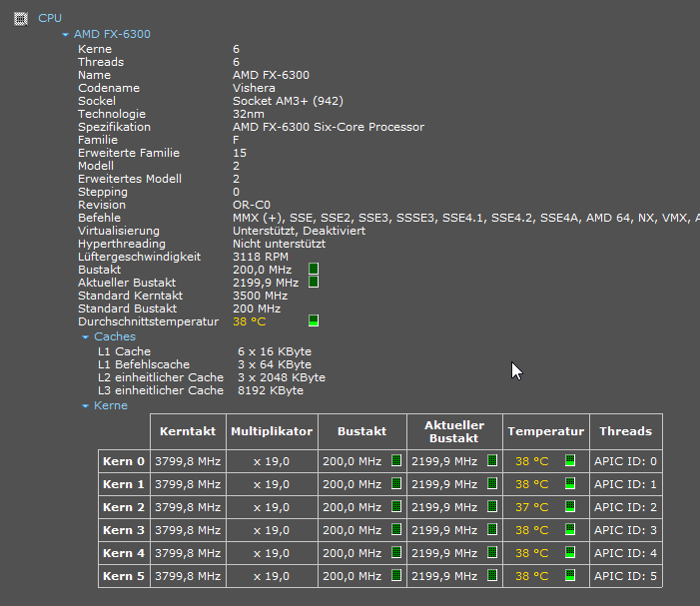700x606 pixels.
Task: Click the Revision value OR-C0
Action: pos(252,205)
